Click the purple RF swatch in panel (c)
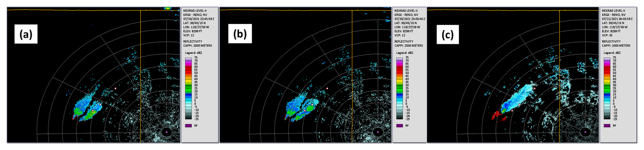The height and width of the screenshot is (150, 644). (607, 126)
